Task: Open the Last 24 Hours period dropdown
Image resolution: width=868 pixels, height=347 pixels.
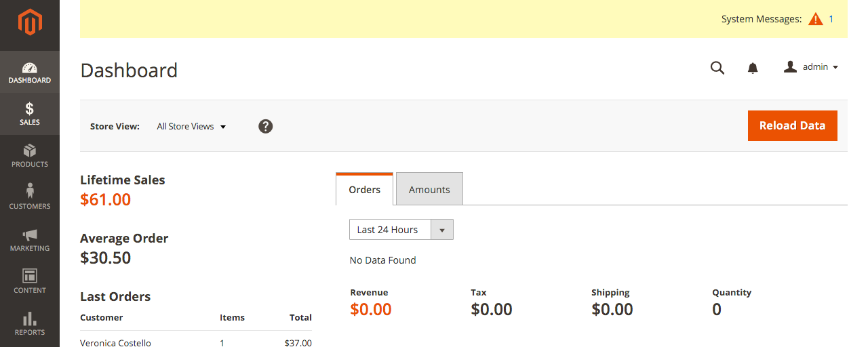Action: click(401, 230)
